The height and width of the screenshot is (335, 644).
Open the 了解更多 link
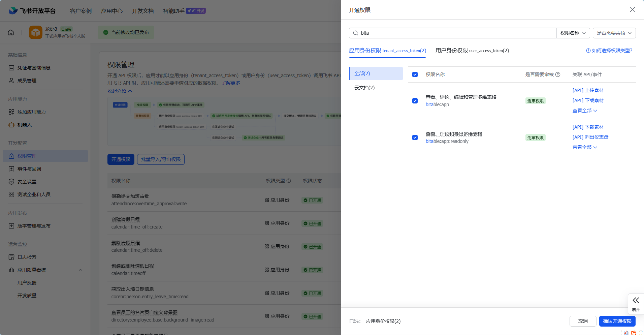pyautogui.click(x=231, y=83)
